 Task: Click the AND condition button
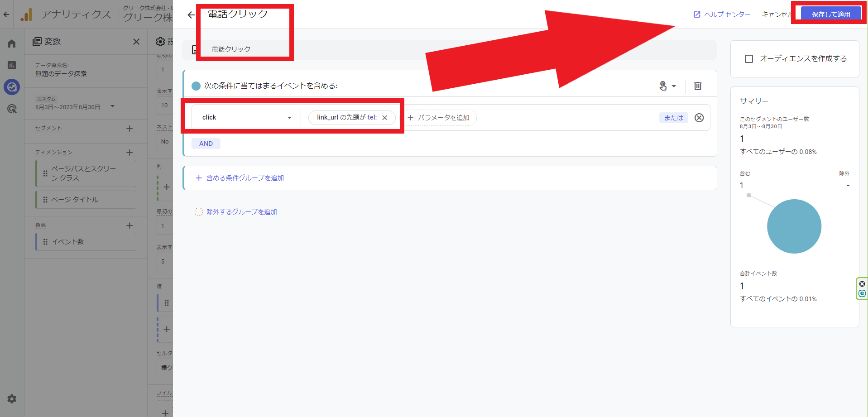[206, 144]
